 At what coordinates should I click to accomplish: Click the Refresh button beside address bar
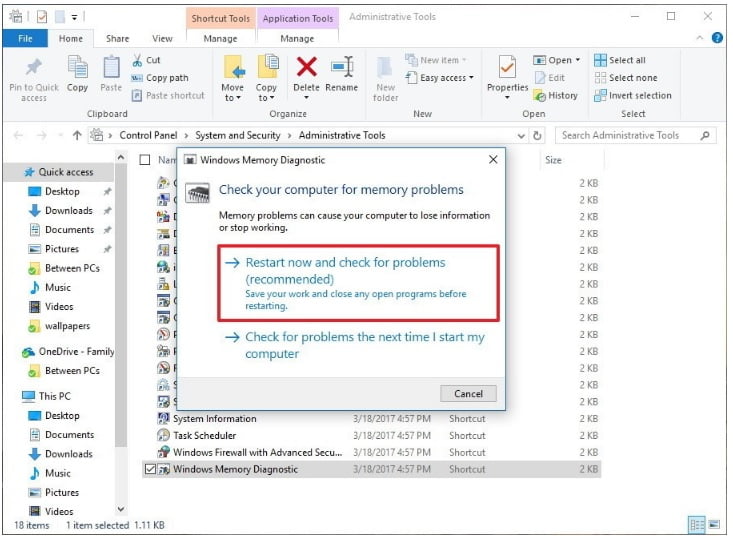tap(538, 135)
